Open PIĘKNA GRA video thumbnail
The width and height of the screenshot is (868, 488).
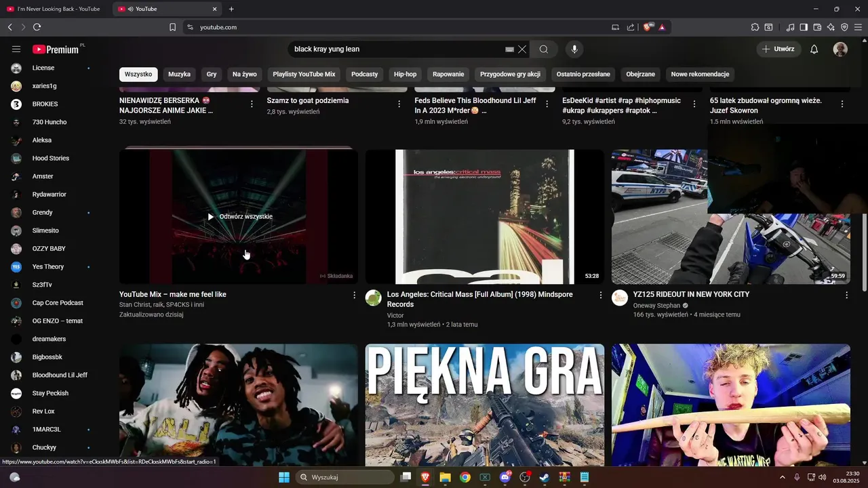coord(485,405)
